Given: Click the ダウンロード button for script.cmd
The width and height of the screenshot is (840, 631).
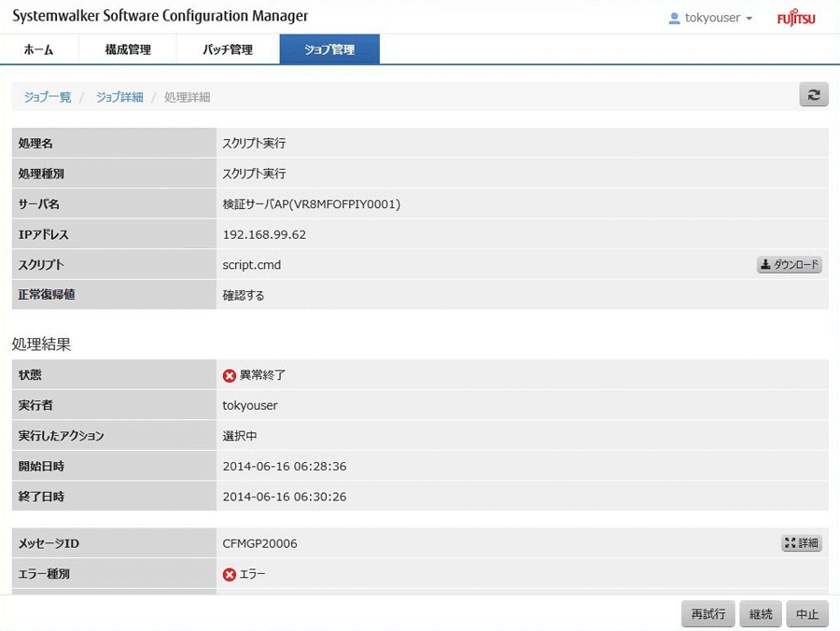Looking at the screenshot, I should click(789, 264).
